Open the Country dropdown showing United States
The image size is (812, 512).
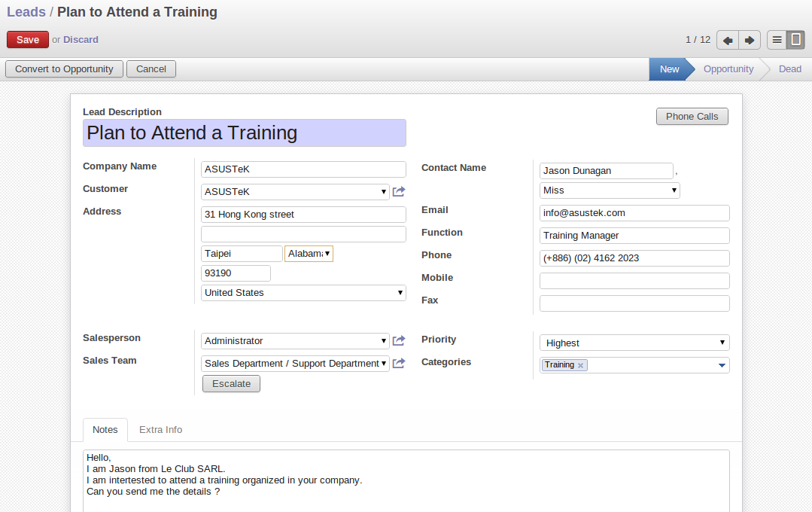point(303,293)
